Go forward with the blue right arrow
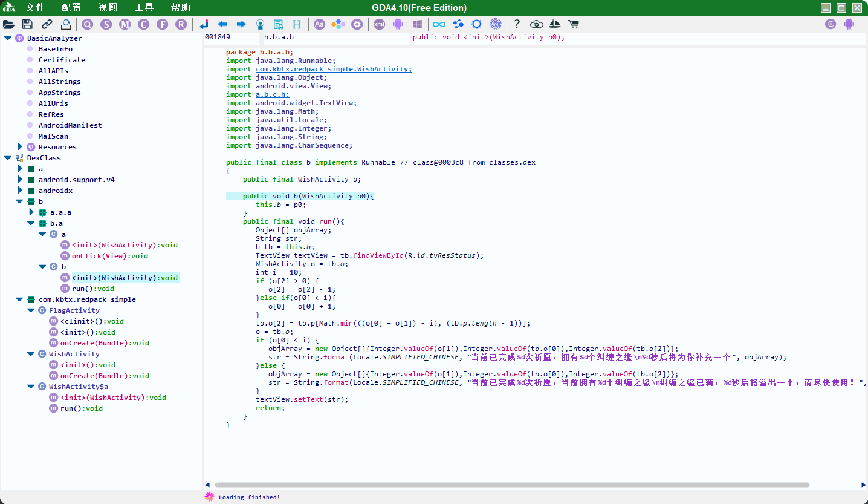 (x=241, y=24)
